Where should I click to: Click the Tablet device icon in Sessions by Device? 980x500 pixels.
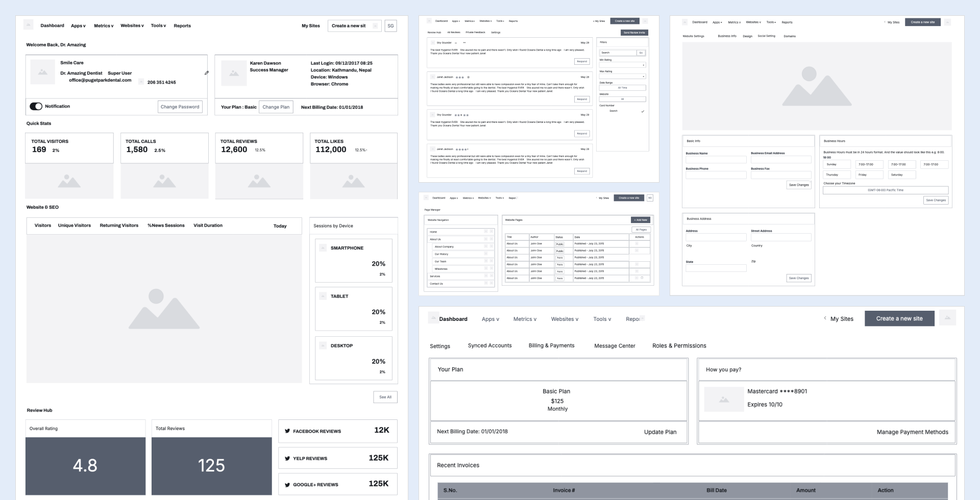323,296
